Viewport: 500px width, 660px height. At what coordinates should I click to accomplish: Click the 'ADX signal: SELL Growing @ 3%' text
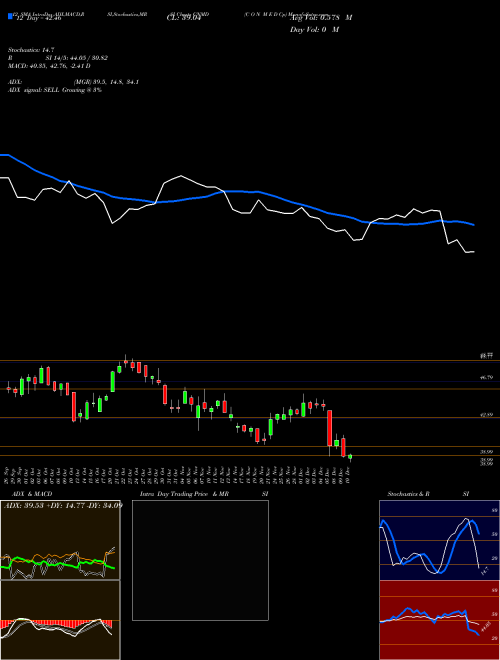(x=55, y=90)
